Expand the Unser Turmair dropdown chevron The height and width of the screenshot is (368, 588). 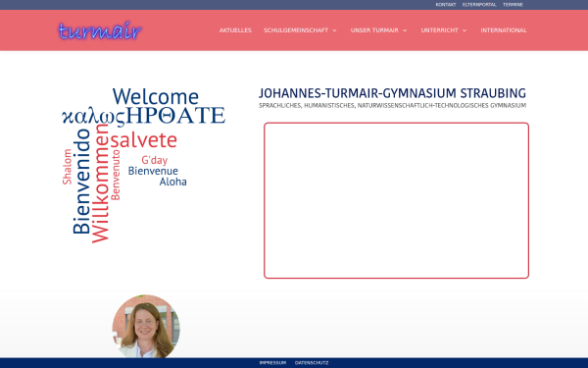coord(405,30)
